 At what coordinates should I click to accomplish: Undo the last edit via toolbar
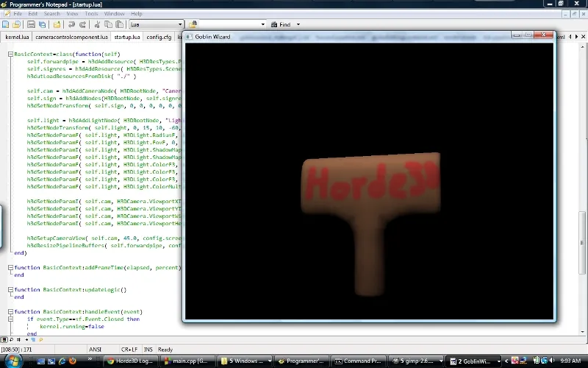tap(71, 24)
